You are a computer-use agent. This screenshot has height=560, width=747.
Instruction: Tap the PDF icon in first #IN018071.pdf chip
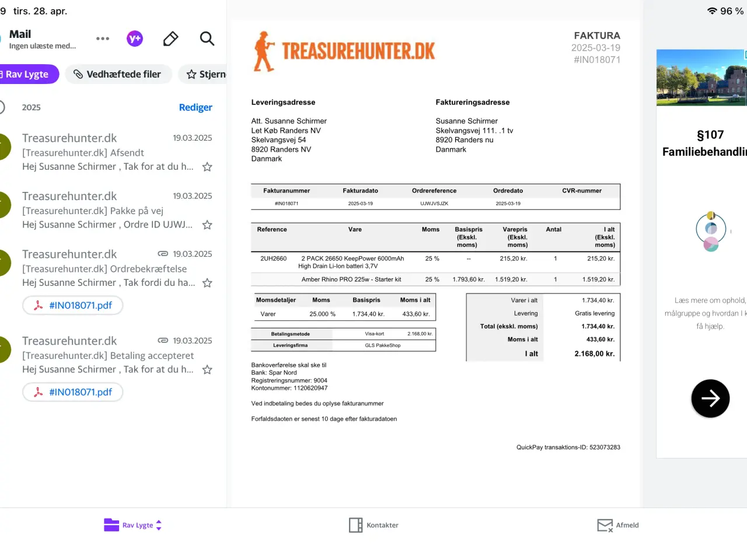click(x=38, y=305)
